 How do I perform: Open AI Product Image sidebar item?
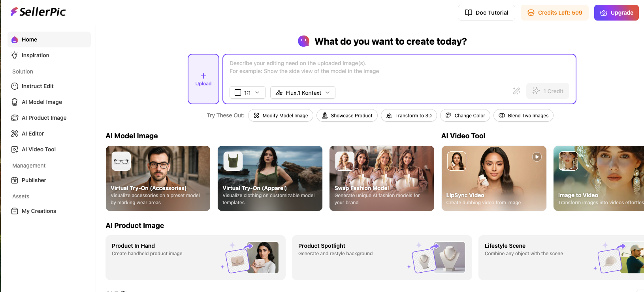click(x=49, y=118)
